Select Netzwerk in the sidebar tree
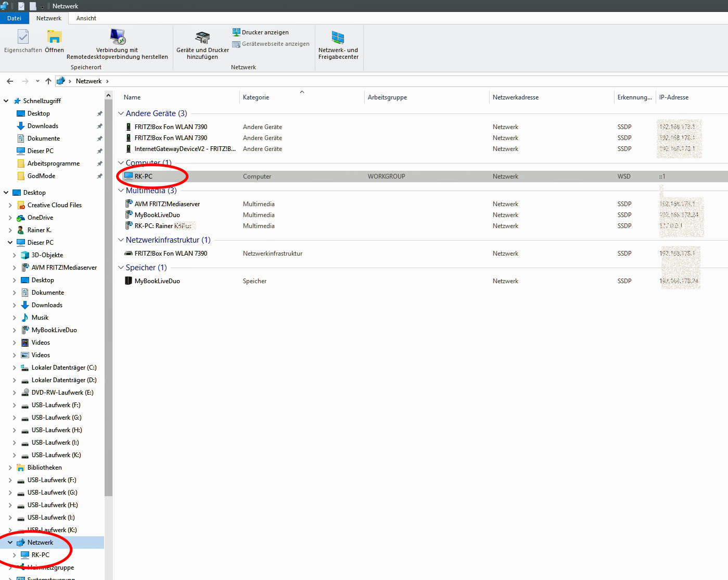Screen dimensions: 728x580 pos(40,543)
